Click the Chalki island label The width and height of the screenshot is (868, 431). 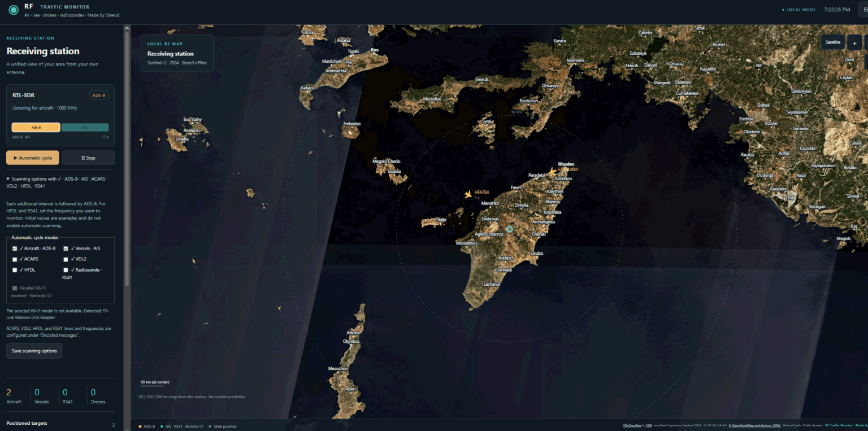coord(441,220)
